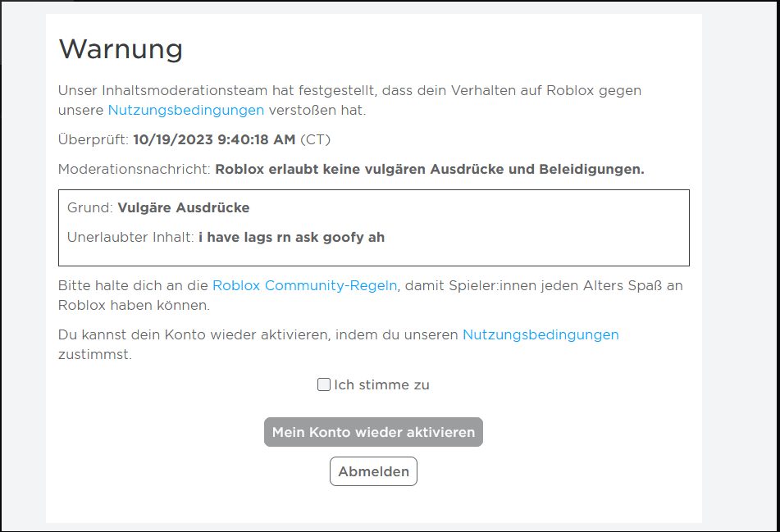Click the text 'Bitte halte dich an die'
This screenshot has width=780, height=532.
coord(134,286)
